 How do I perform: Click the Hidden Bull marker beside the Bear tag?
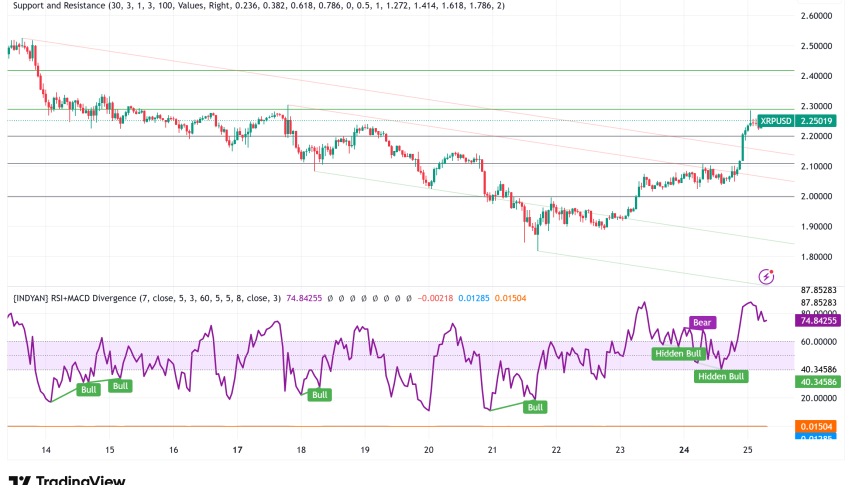[679, 354]
